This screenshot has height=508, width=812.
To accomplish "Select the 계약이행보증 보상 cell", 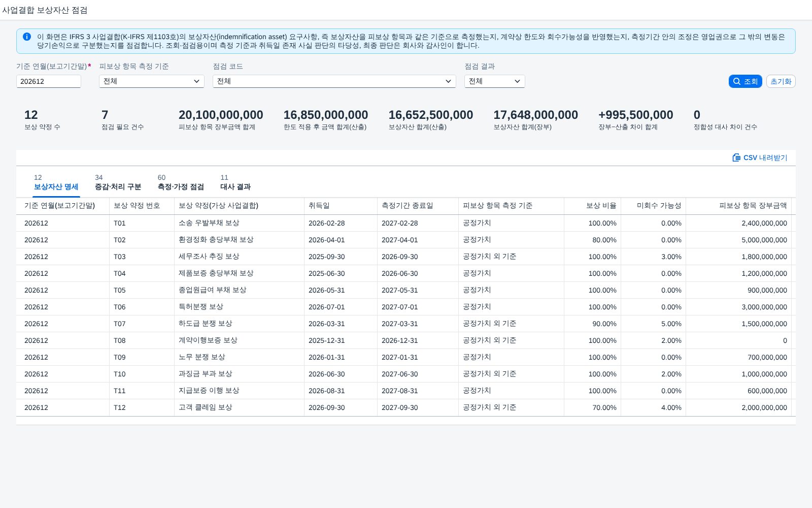I will pyautogui.click(x=240, y=340).
